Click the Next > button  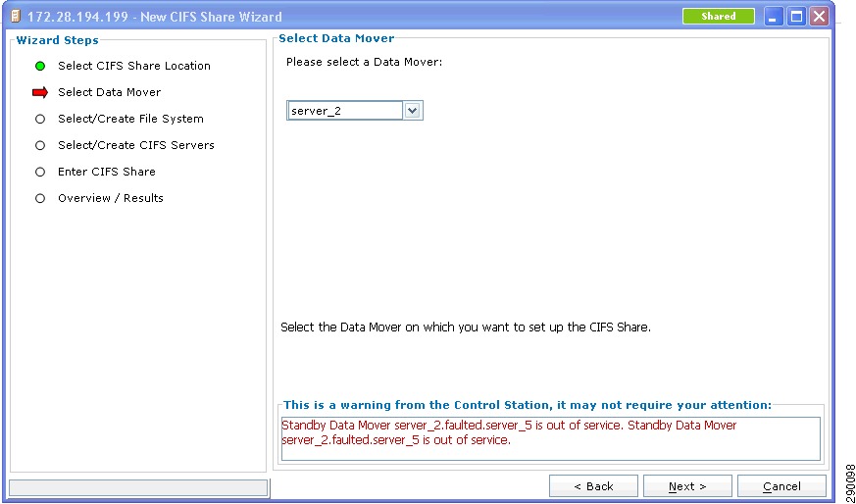click(687, 486)
